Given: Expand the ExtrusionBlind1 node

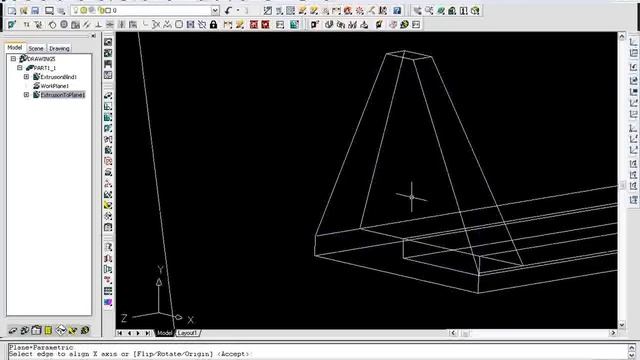Looking at the screenshot, I should (27, 77).
